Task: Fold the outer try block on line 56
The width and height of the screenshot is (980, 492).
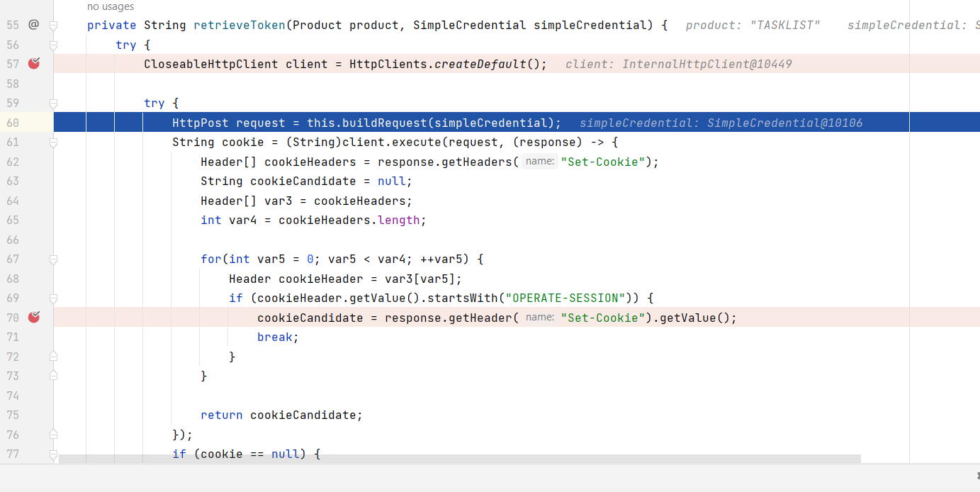Action: click(x=53, y=45)
